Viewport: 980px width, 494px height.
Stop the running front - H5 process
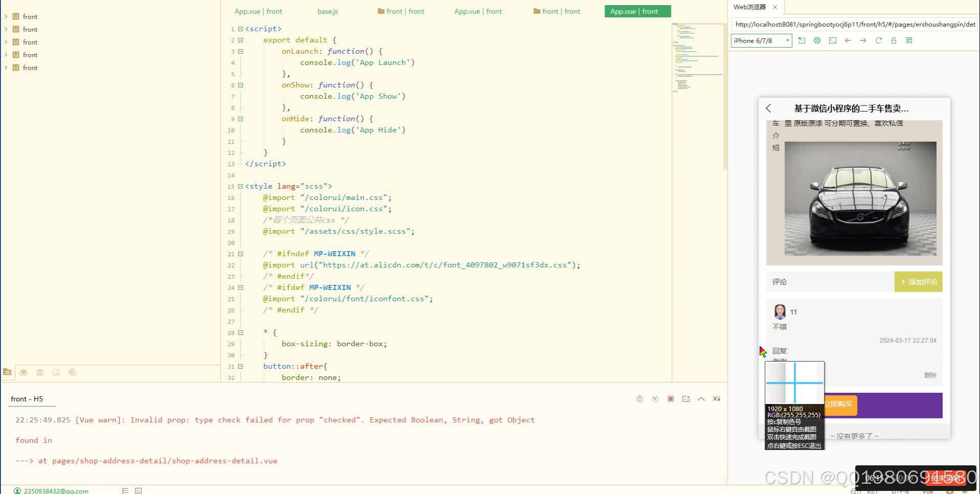coord(671,399)
